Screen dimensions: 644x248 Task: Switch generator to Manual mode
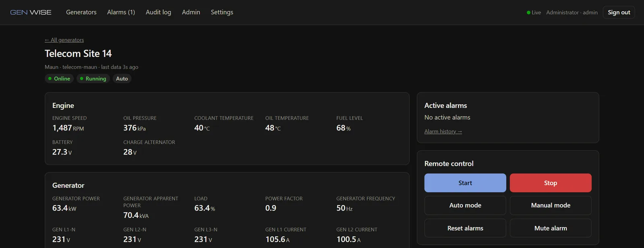pyautogui.click(x=551, y=205)
